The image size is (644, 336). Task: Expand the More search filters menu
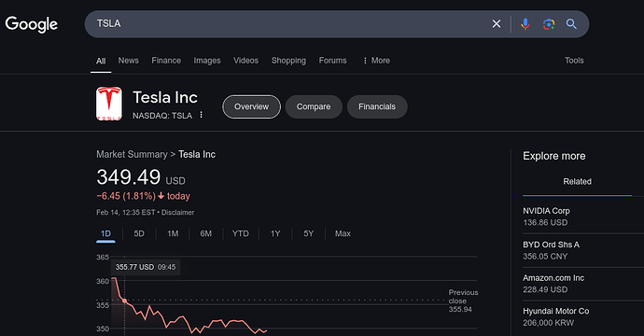point(377,61)
